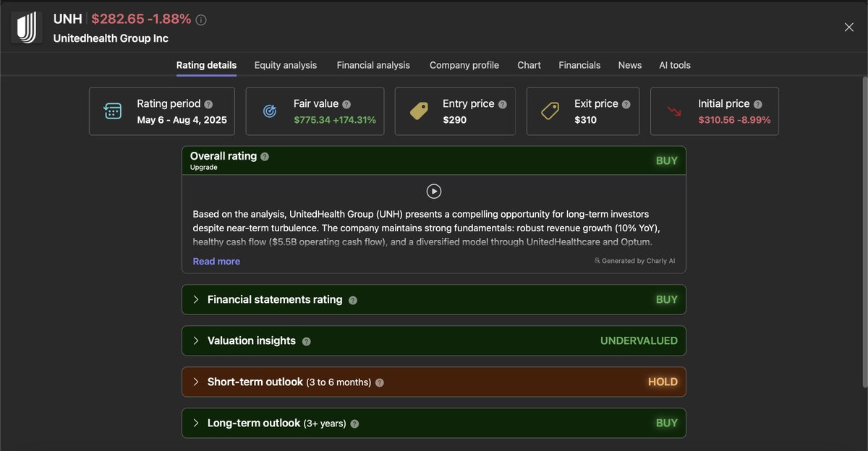Click the Generated by Charly AI label
The height and width of the screenshot is (451, 868).
(639, 261)
